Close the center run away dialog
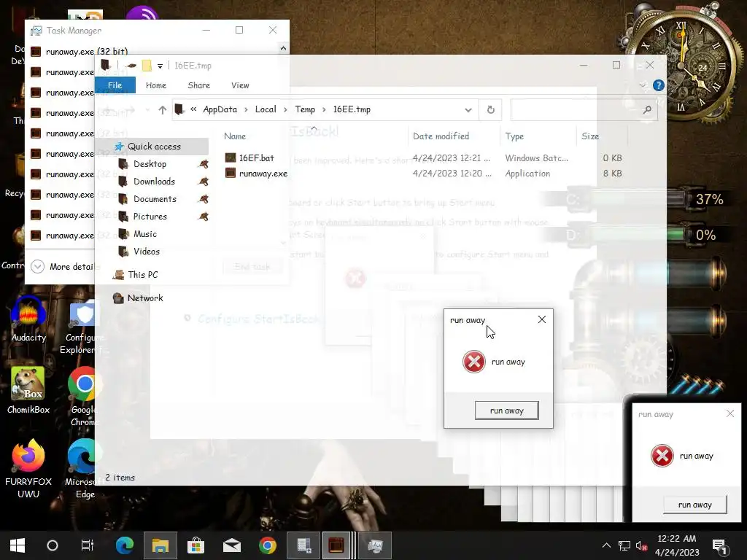The width and height of the screenshot is (747, 560). [542, 319]
